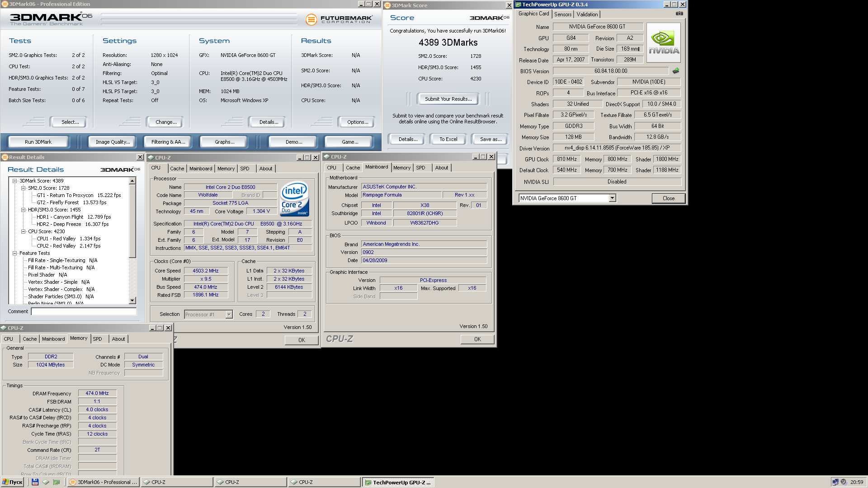Click Submit Your Results button

point(448,99)
